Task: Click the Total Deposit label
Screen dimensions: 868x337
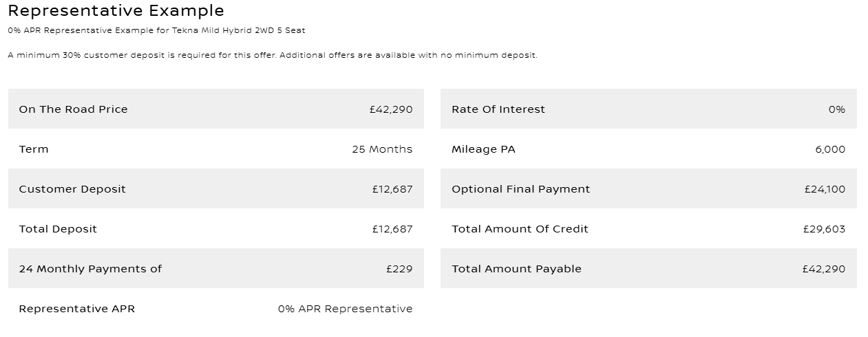Action: [x=58, y=229]
